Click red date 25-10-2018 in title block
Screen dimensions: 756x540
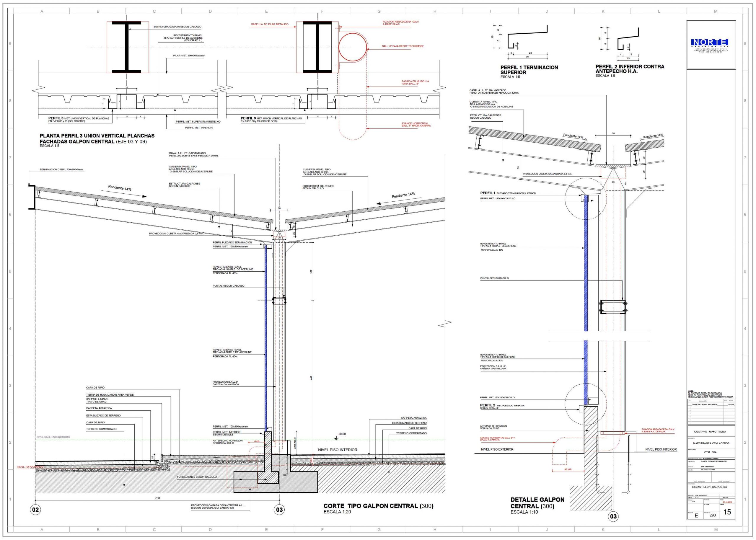727,502
